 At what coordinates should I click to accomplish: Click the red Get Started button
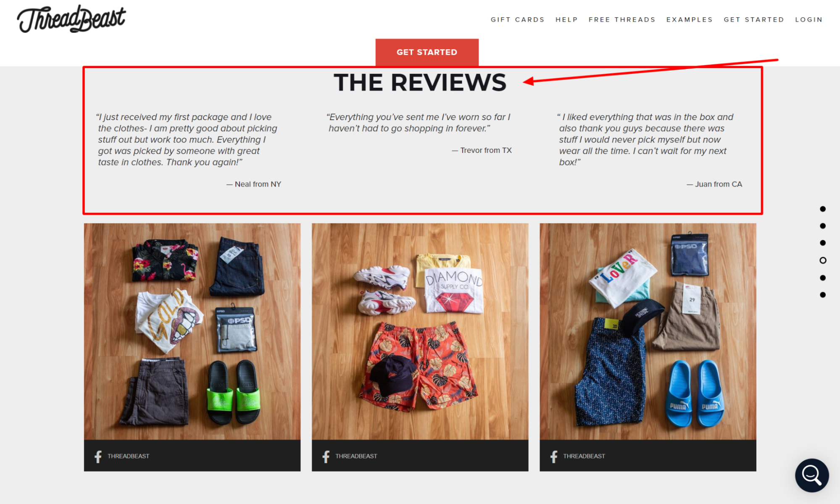coord(427,52)
